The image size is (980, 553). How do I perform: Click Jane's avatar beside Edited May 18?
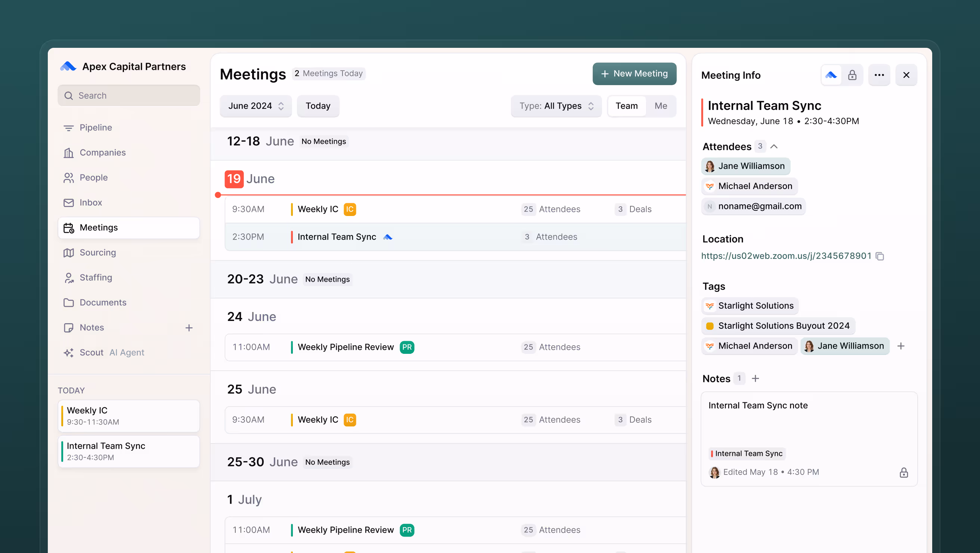(x=714, y=472)
